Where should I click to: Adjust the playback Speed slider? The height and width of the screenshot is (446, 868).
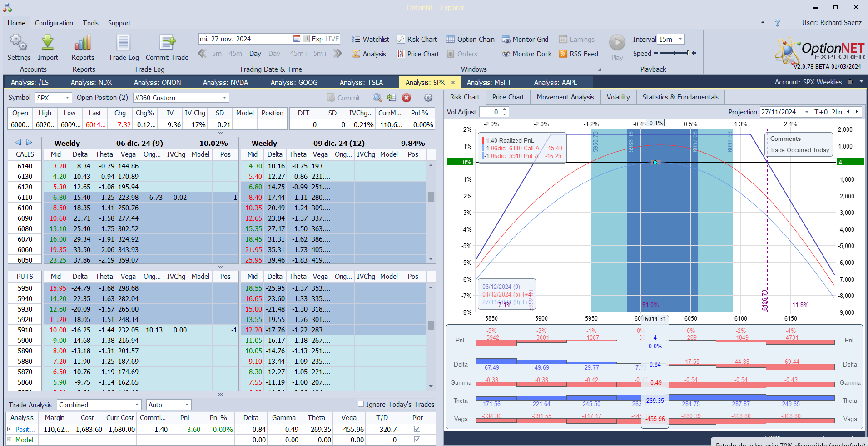675,53
